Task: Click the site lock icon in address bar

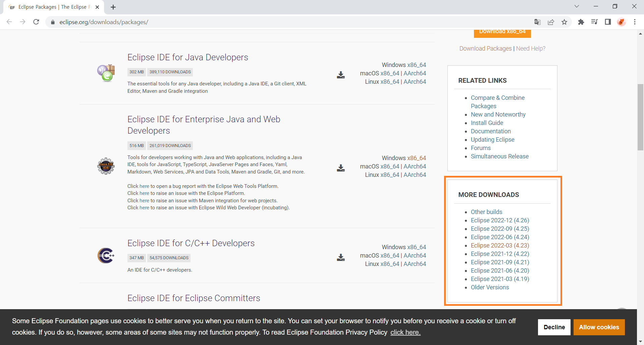Action: pyautogui.click(x=52, y=22)
